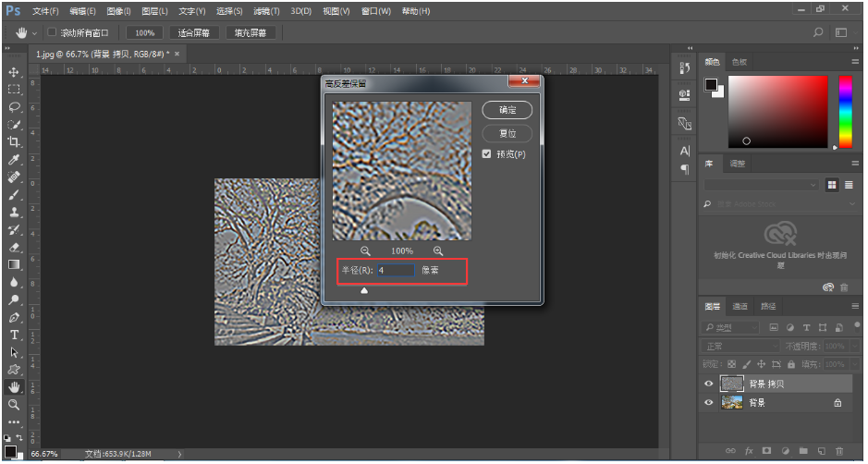Activate the Zoom tool in the toolbar
This screenshot has height=464, width=868.
click(14, 405)
